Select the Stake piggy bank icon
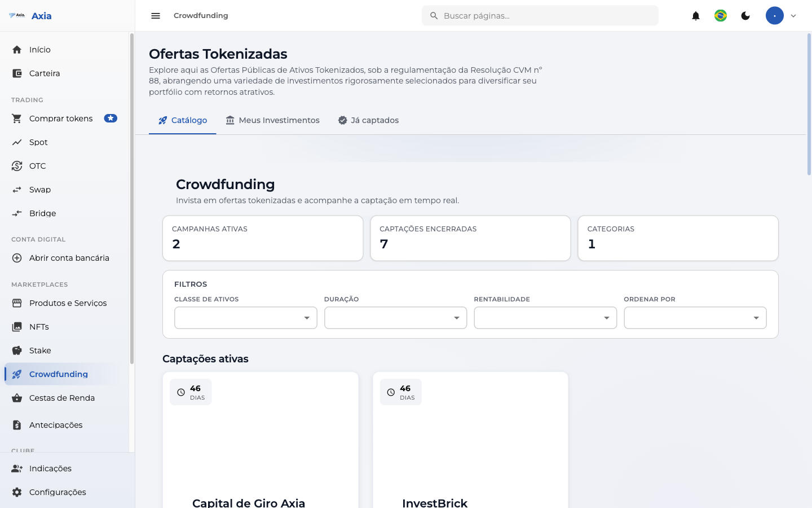Image resolution: width=812 pixels, height=508 pixels. point(17,351)
